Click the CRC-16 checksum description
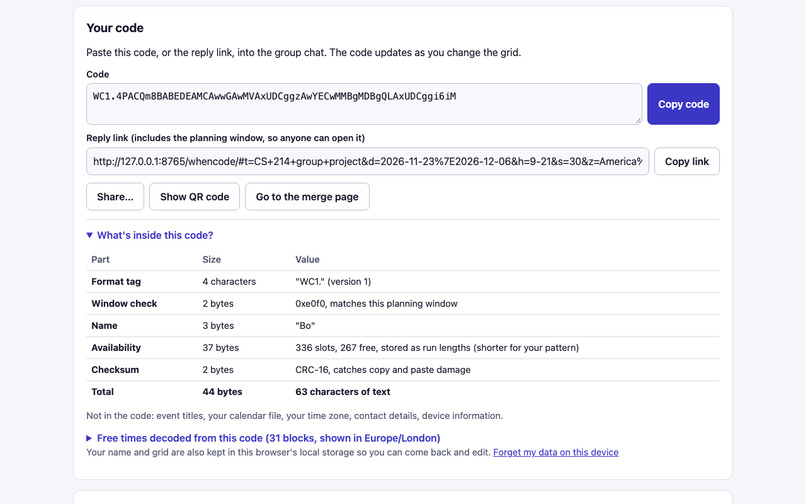The width and height of the screenshot is (806, 504). 382,370
